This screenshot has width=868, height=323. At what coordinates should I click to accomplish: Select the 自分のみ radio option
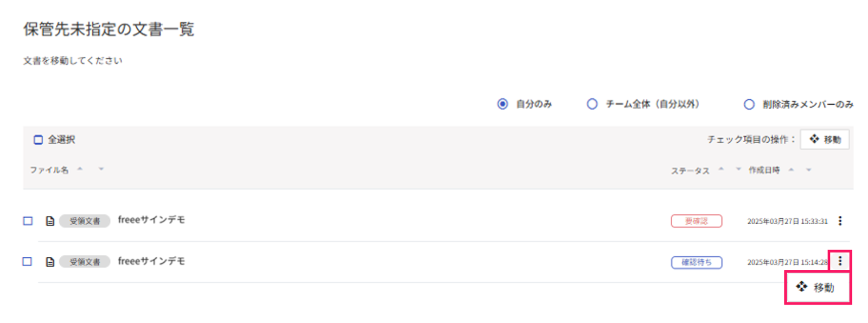[503, 104]
